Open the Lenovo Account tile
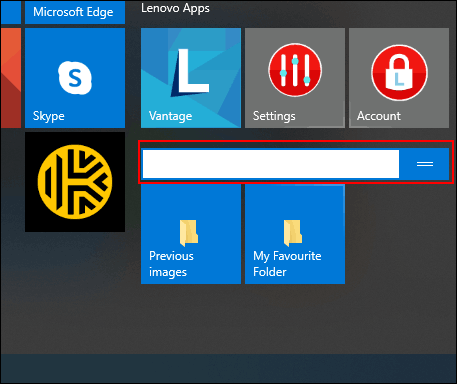457x384 pixels. click(399, 78)
